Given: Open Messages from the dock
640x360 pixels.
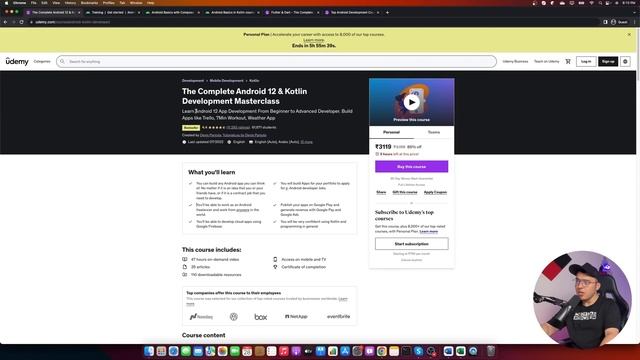Looking at the screenshot, I should pos(186,351).
